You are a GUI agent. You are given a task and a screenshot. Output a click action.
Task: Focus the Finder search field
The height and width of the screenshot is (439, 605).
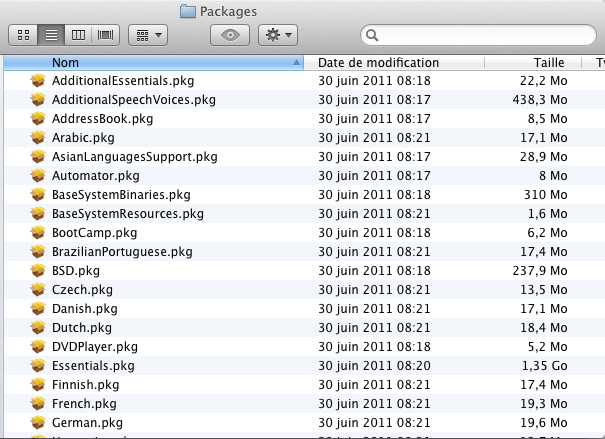pyautogui.click(x=478, y=35)
